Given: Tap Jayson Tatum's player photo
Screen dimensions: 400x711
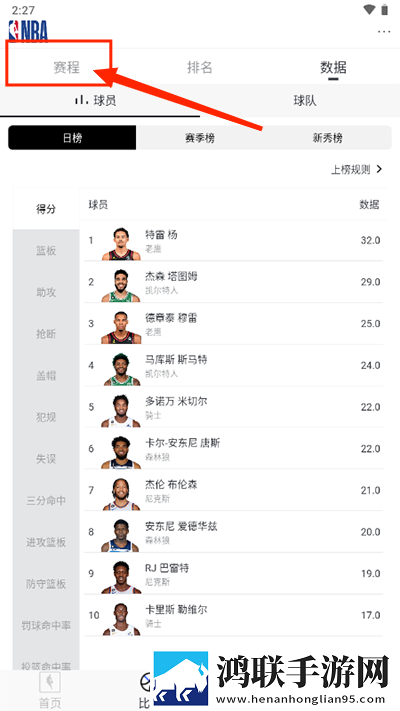Looking at the screenshot, I should click(121, 286).
